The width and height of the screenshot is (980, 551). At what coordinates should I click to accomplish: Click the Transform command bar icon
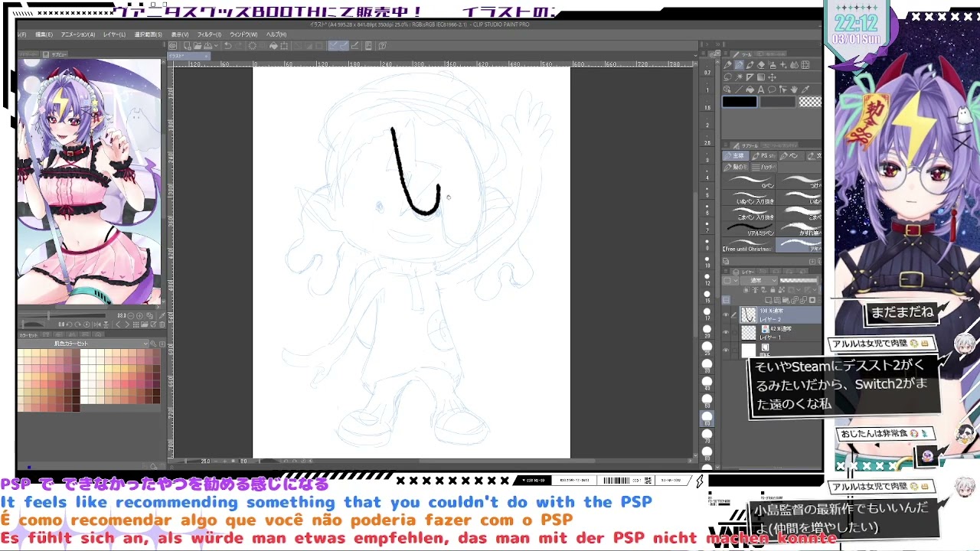click(284, 46)
